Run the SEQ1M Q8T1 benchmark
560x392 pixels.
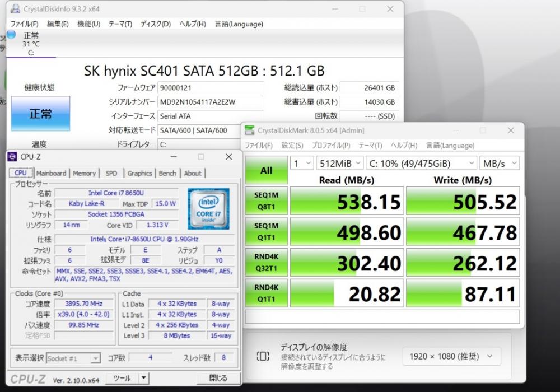[x=267, y=200]
